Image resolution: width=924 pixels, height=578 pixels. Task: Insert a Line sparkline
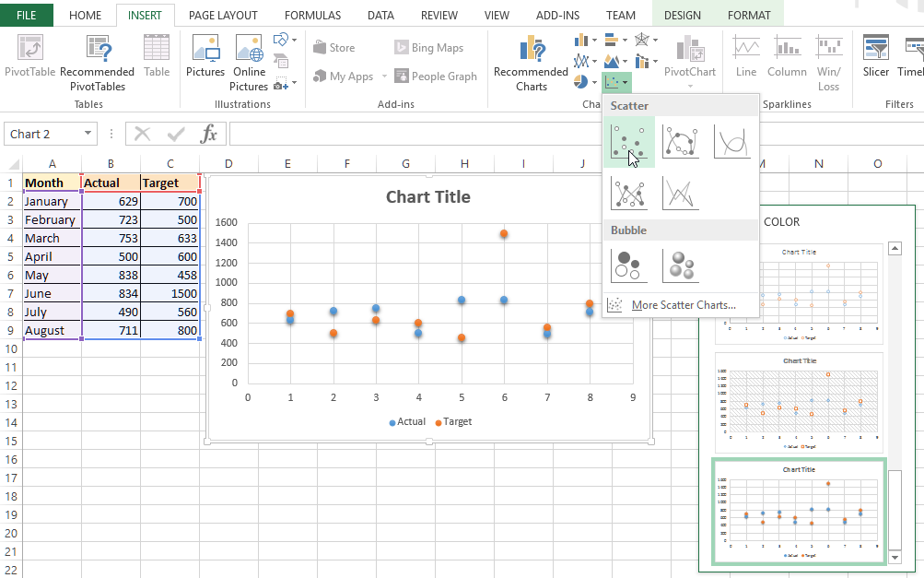coord(745,61)
